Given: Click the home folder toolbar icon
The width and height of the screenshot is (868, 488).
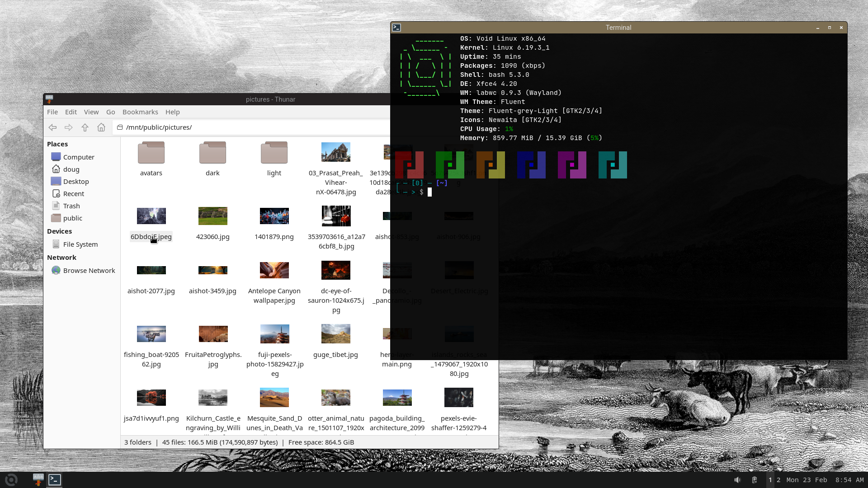Looking at the screenshot, I should click(x=101, y=127).
